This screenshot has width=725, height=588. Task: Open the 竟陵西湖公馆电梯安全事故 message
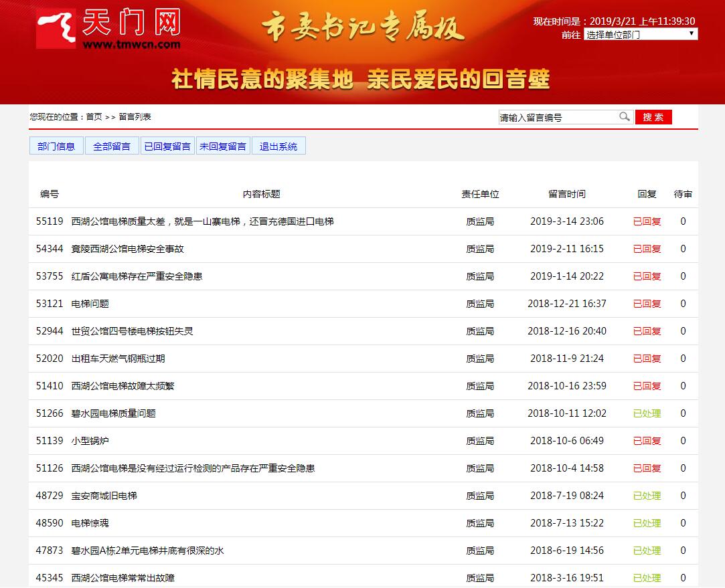coord(127,249)
